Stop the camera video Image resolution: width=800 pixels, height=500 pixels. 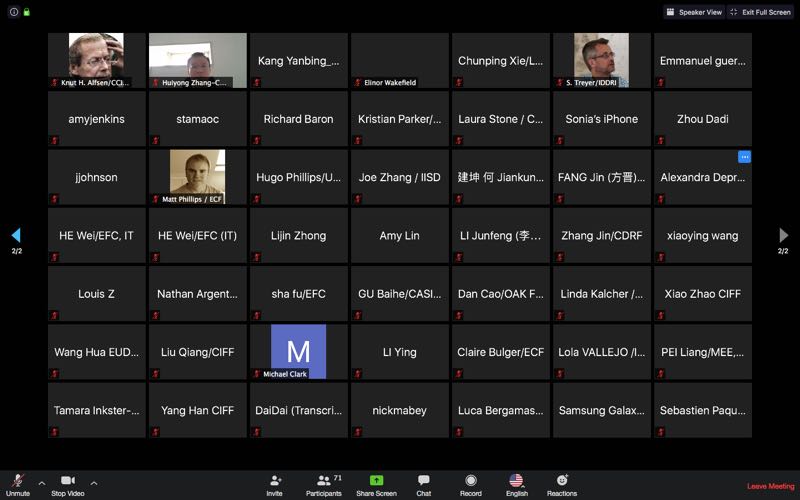66,484
